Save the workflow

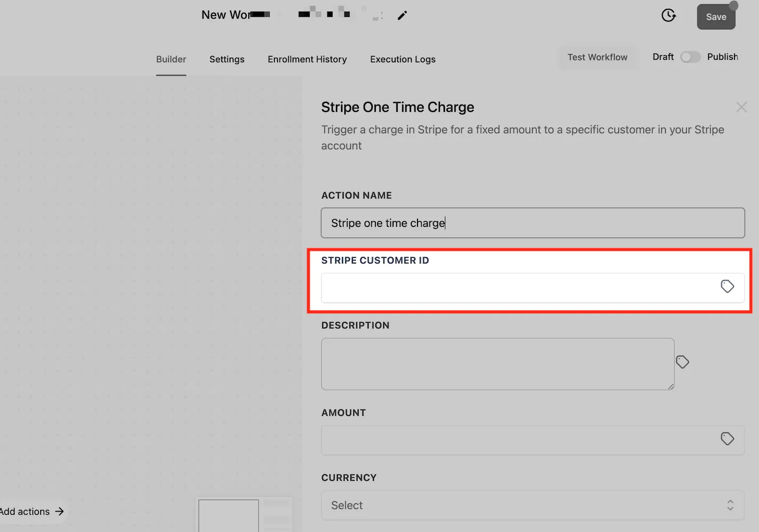(x=716, y=17)
